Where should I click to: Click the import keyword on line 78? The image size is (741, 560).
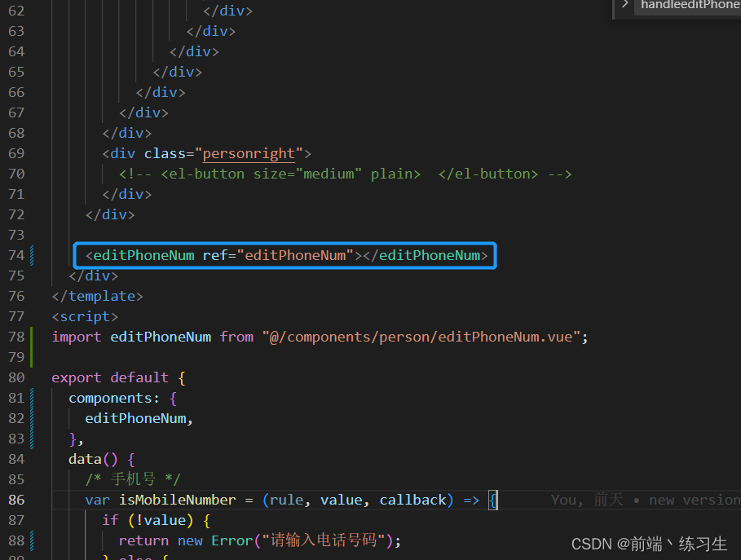pyautogui.click(x=77, y=337)
